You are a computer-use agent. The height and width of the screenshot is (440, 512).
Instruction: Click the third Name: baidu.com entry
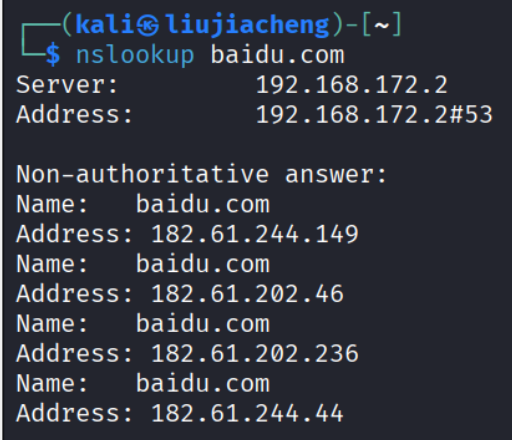(x=143, y=323)
